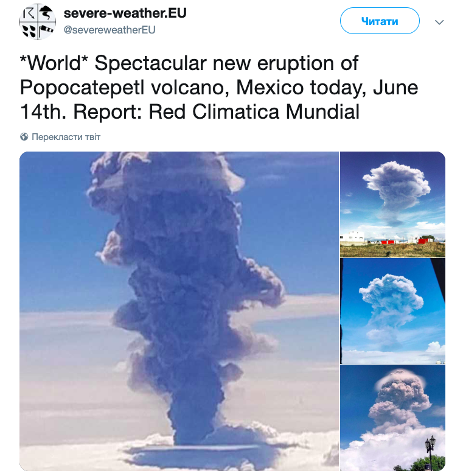Open top-right photo with red building
This screenshot has width=463, height=476.
[x=392, y=204]
